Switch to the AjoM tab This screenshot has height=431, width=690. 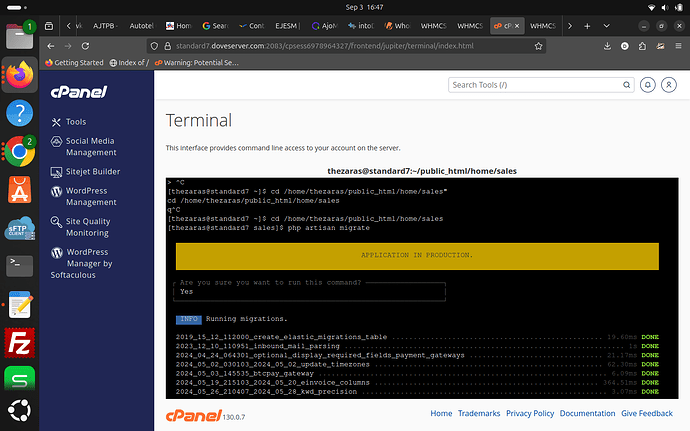324,26
